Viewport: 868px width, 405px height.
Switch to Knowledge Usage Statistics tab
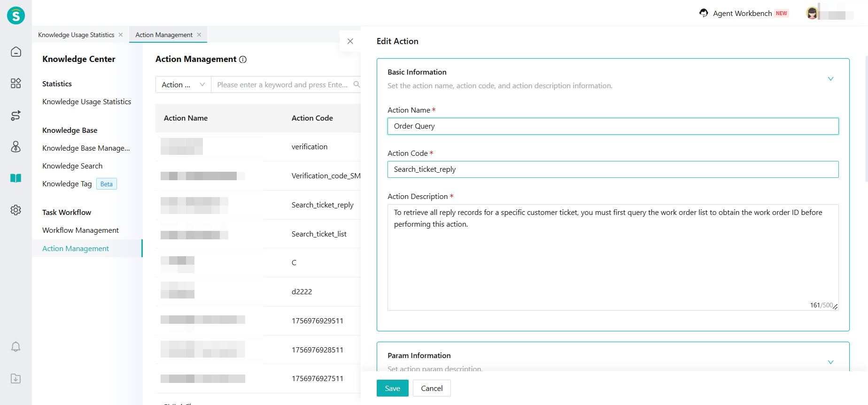click(76, 35)
